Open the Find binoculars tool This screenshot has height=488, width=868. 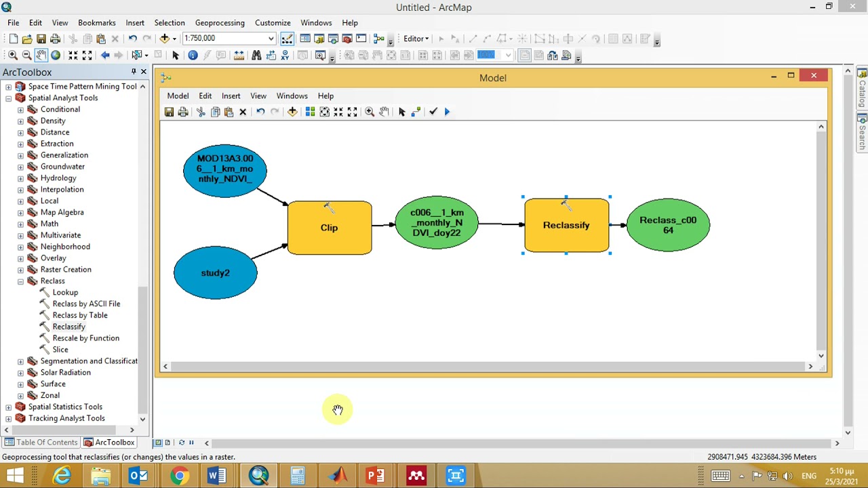pyautogui.click(x=256, y=56)
